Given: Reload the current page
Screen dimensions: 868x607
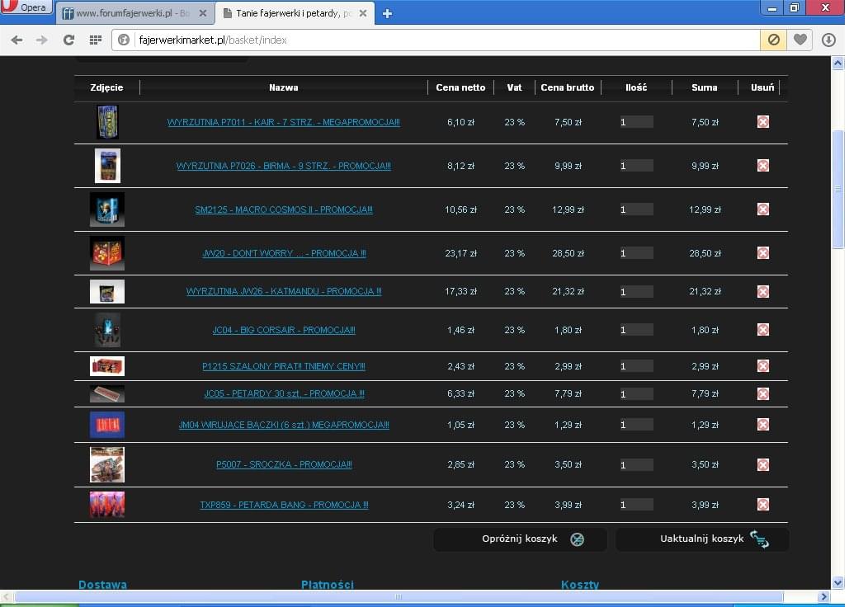Looking at the screenshot, I should click(x=68, y=40).
